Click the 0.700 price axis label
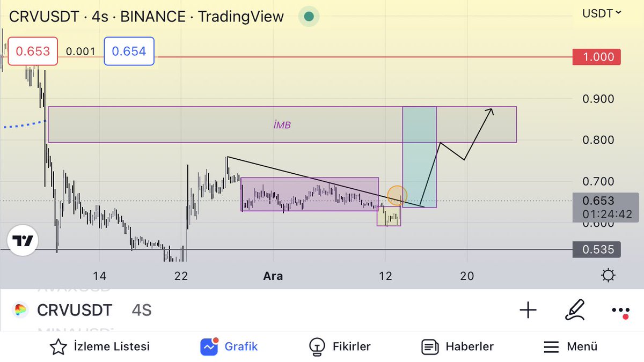The image size is (644, 362). pos(598,181)
